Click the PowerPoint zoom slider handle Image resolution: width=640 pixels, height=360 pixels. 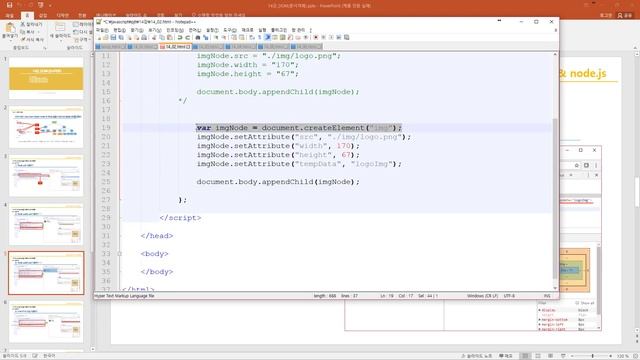(x=593, y=356)
